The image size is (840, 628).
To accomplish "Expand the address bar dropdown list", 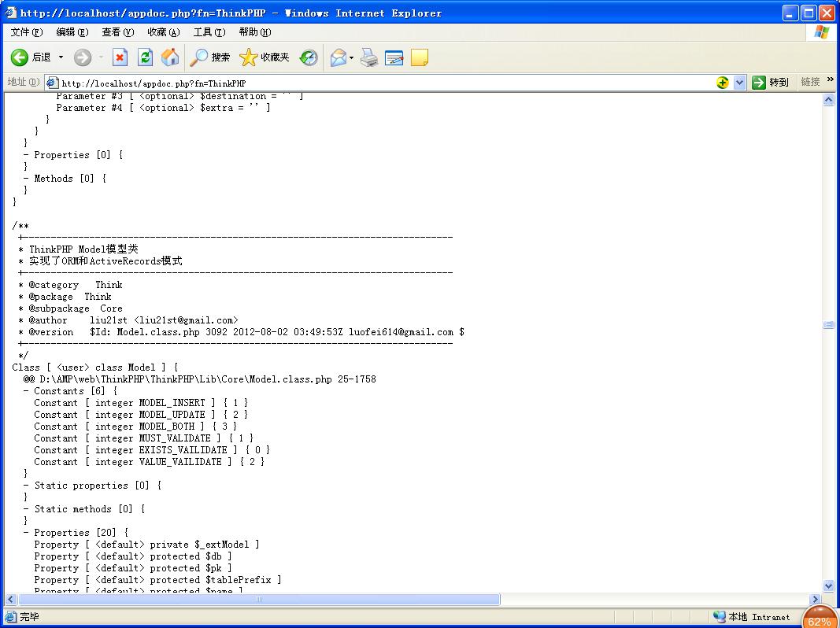I will coord(740,83).
